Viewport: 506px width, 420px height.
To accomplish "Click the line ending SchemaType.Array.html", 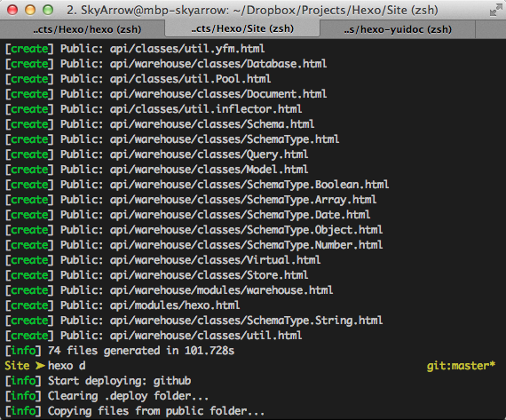I will (191, 200).
